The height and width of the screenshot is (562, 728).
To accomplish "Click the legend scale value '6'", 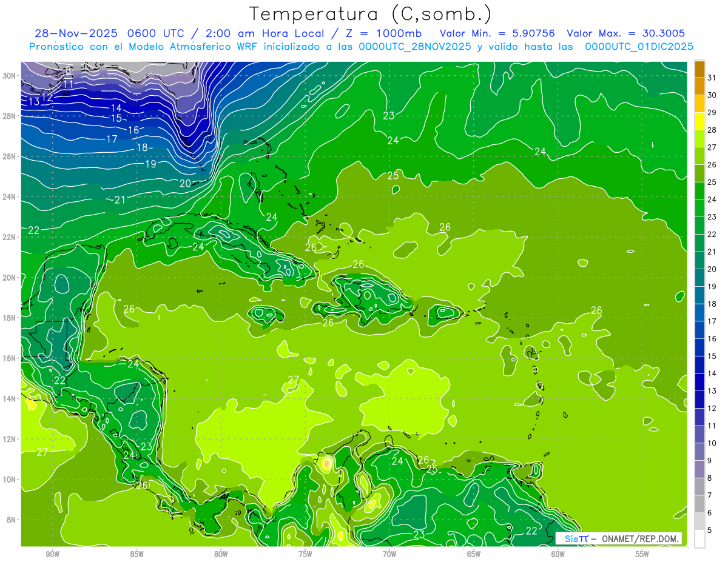I will [x=710, y=513].
